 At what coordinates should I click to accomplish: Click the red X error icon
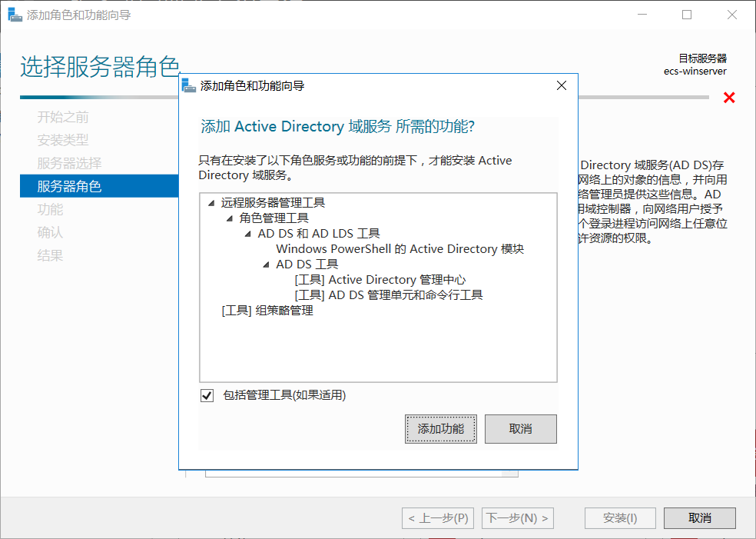[x=729, y=98]
